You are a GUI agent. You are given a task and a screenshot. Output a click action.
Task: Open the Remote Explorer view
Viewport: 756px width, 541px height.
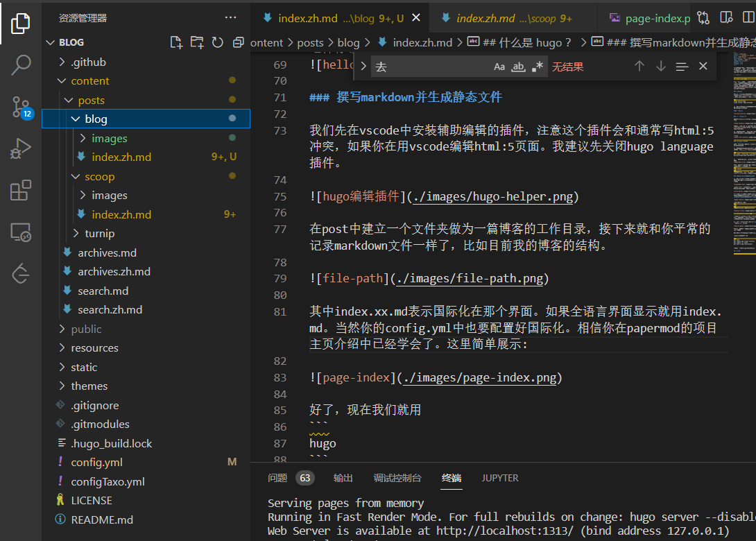(21, 232)
